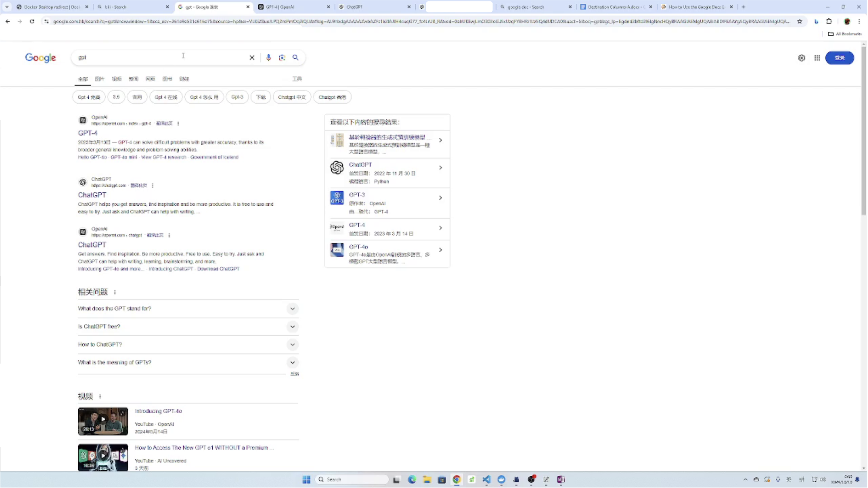Click inside the Google search input field
This screenshot has width=868, height=488.
point(161,57)
